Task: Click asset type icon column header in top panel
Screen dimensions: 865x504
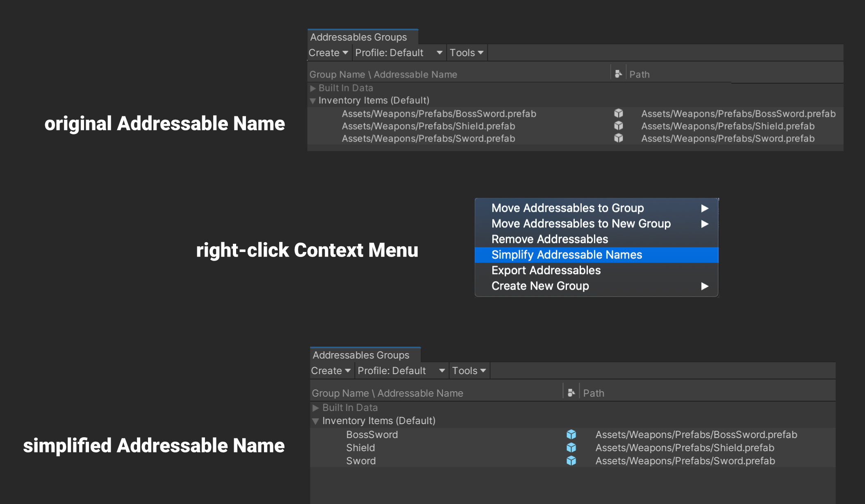Action: click(618, 74)
